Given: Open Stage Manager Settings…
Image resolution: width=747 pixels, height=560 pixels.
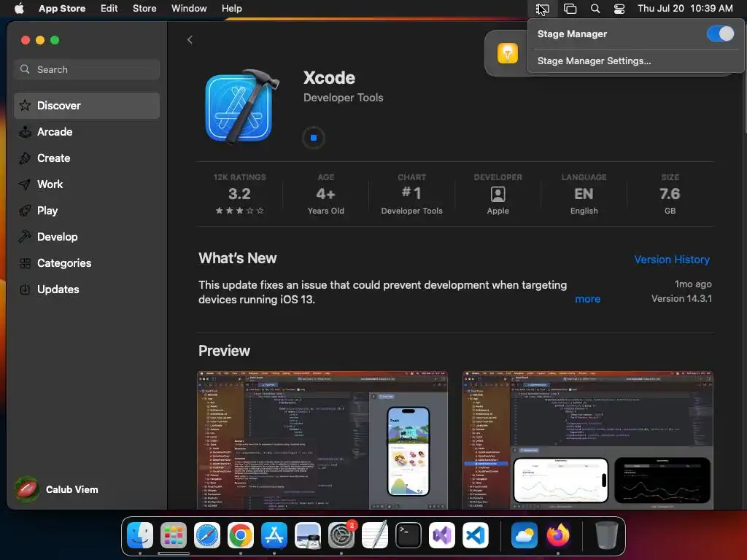Looking at the screenshot, I should click(x=594, y=61).
